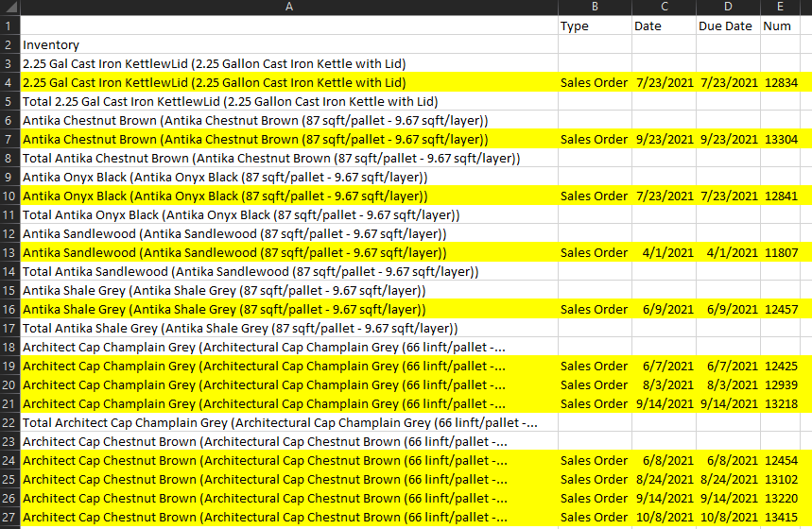The image size is (812, 529).
Task: Select row 1 header
Action: click(x=9, y=26)
